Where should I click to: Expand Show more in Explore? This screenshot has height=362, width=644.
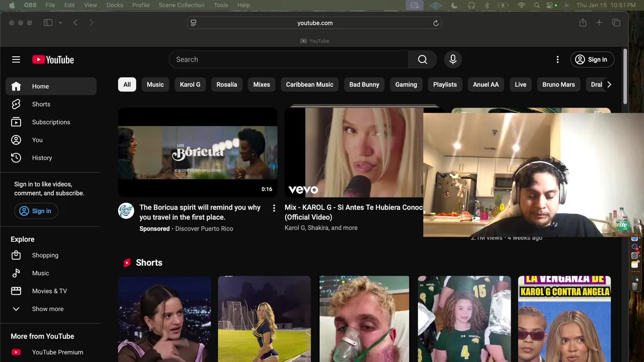[51, 309]
